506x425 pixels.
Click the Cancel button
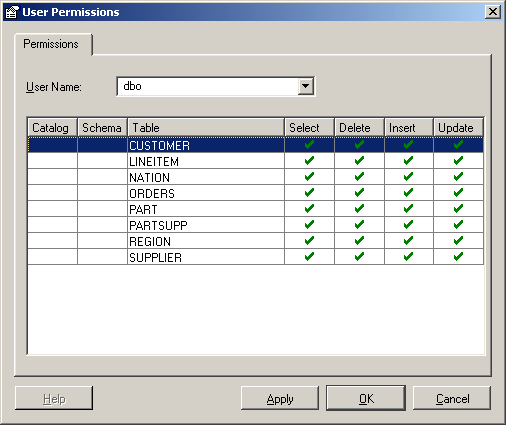pyautogui.click(x=452, y=398)
